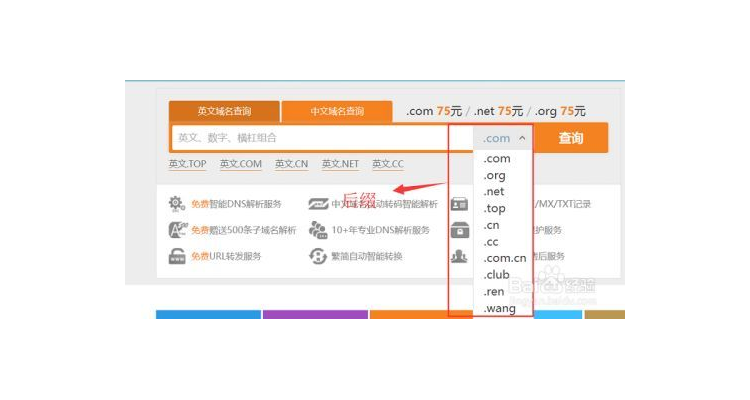750x400 pixels.
Task: Click the brown color block at bottom right
Action: (605, 314)
